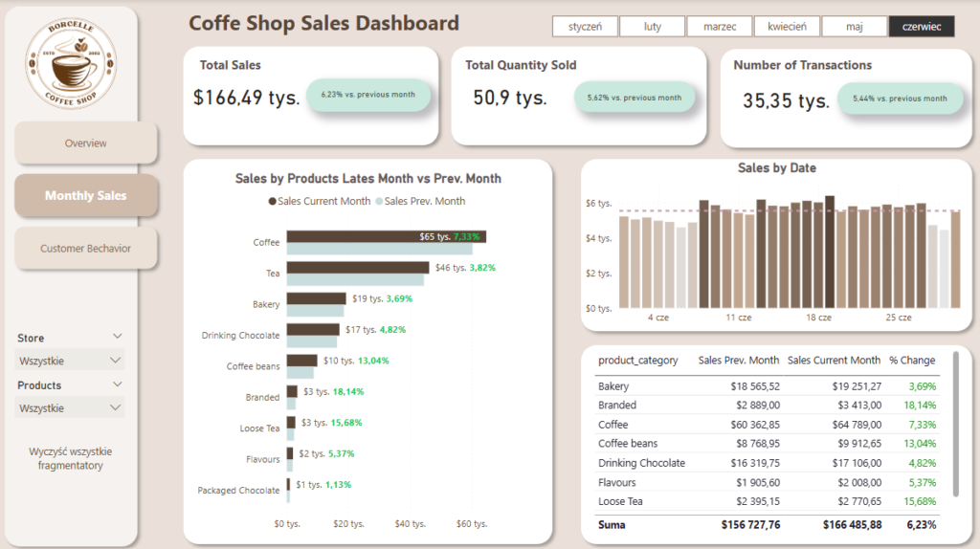
Task: Click the Sales Prev. Month legend marker
Action: point(379,202)
